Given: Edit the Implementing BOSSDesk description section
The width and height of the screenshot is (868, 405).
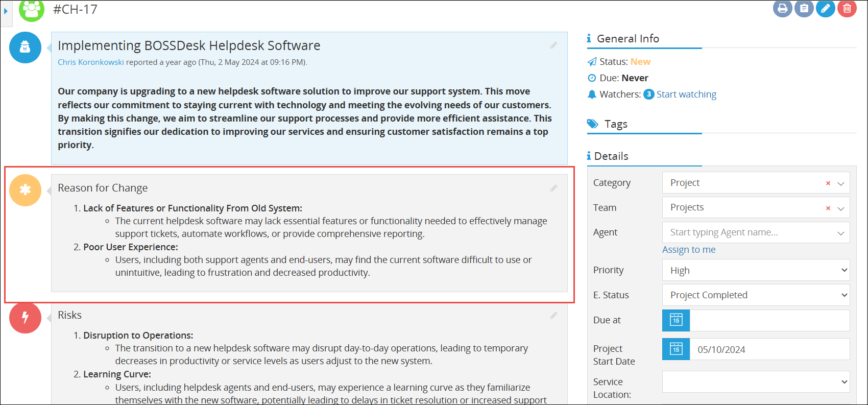Looking at the screenshot, I should (x=553, y=45).
